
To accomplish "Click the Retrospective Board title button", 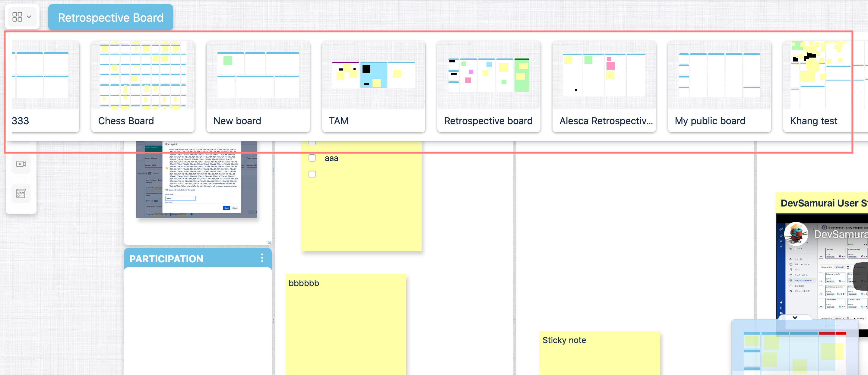I will (110, 17).
